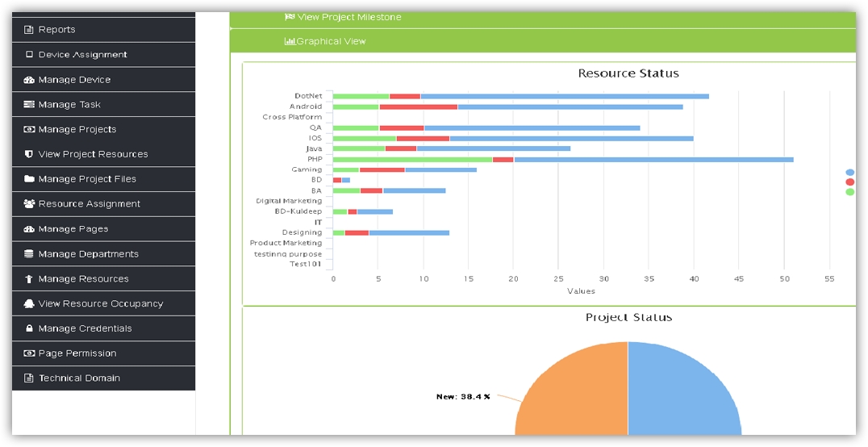Click the 'Test101' axis label

tap(306, 264)
